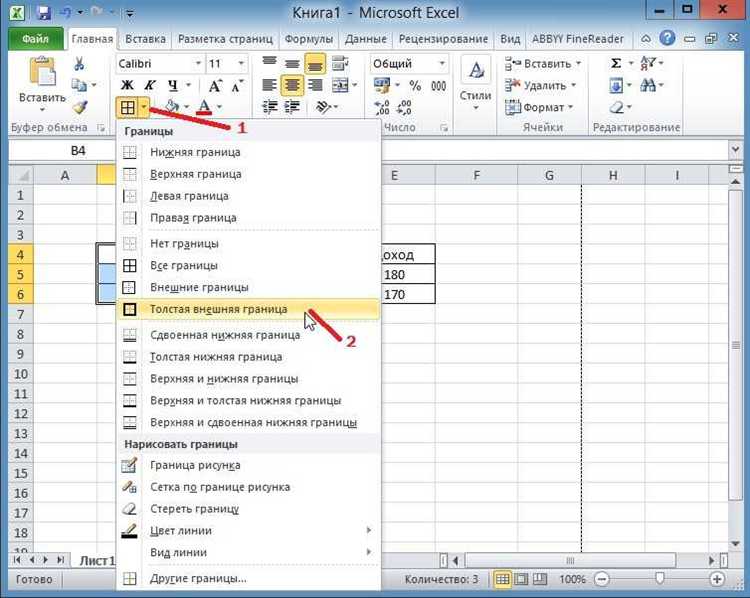
Task: Open the font size 11 dropdown
Action: pos(241,64)
